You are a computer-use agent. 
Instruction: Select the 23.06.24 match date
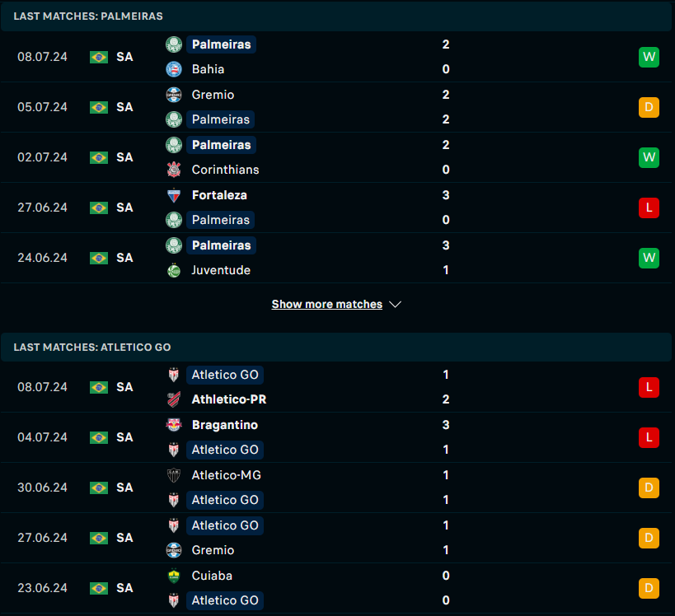[x=42, y=589]
